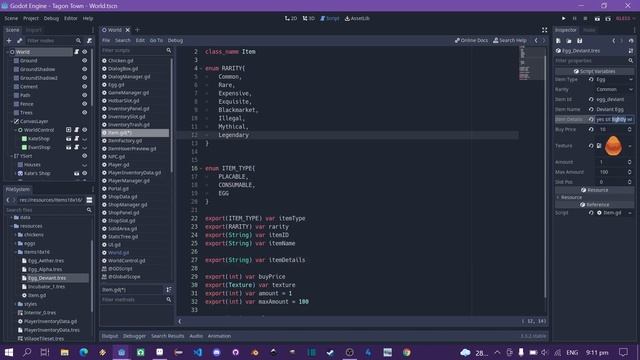Open Visual Studio Code in taskbar
The image size is (640, 360).
198,352
